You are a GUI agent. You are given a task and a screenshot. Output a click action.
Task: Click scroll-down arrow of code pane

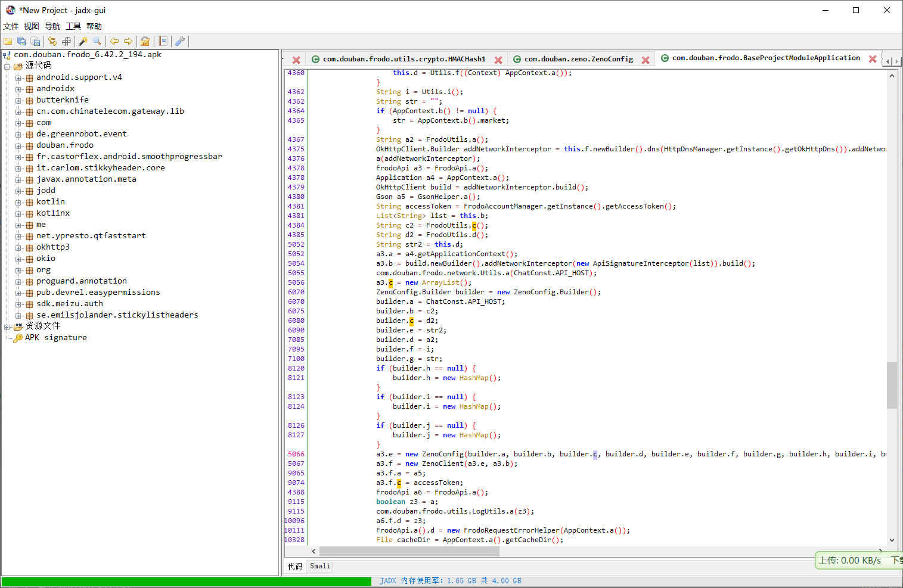click(x=892, y=540)
